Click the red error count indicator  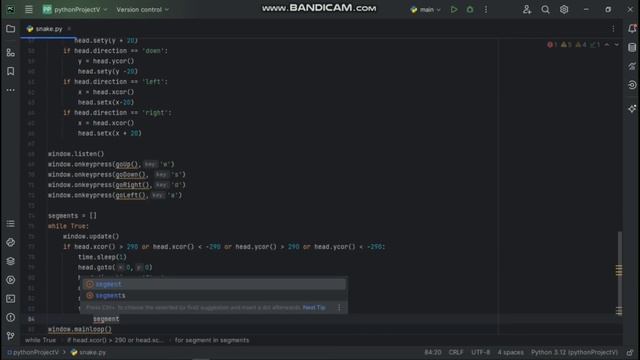tap(552, 44)
